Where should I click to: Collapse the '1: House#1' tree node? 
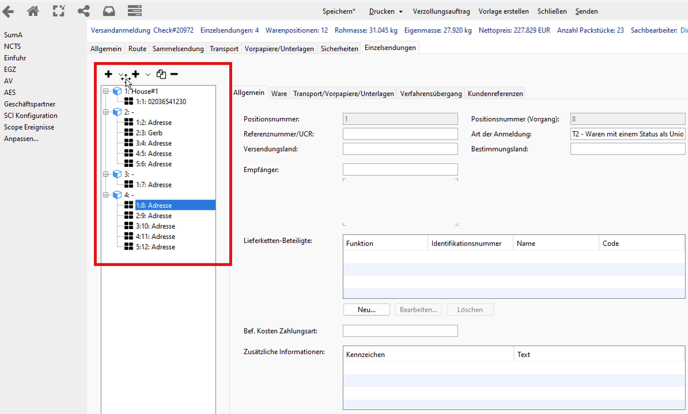click(x=106, y=91)
